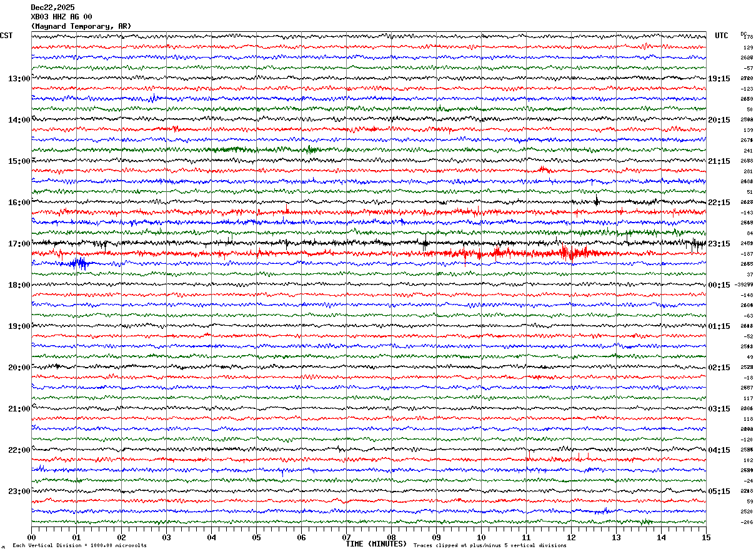Viewport: 756px width, 554px height.
Task: Click the DC offset value -206
Action: tap(747, 522)
